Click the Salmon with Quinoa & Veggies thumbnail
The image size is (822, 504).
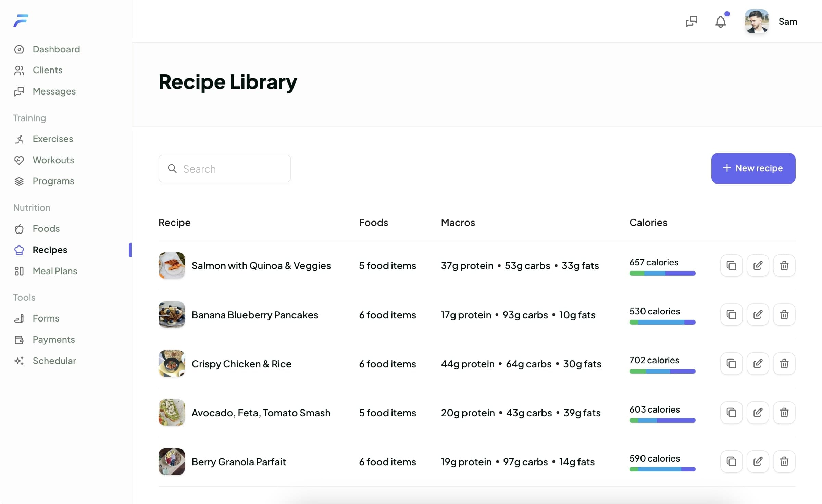click(172, 265)
